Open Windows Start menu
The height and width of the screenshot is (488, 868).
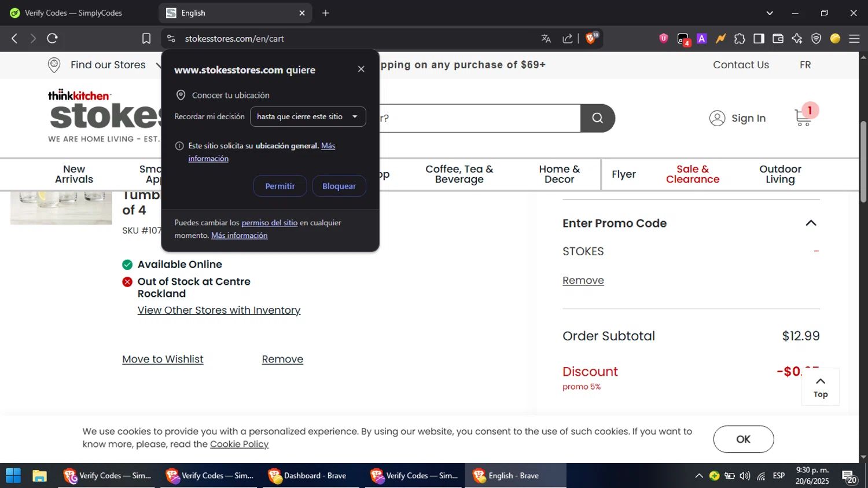[13, 476]
